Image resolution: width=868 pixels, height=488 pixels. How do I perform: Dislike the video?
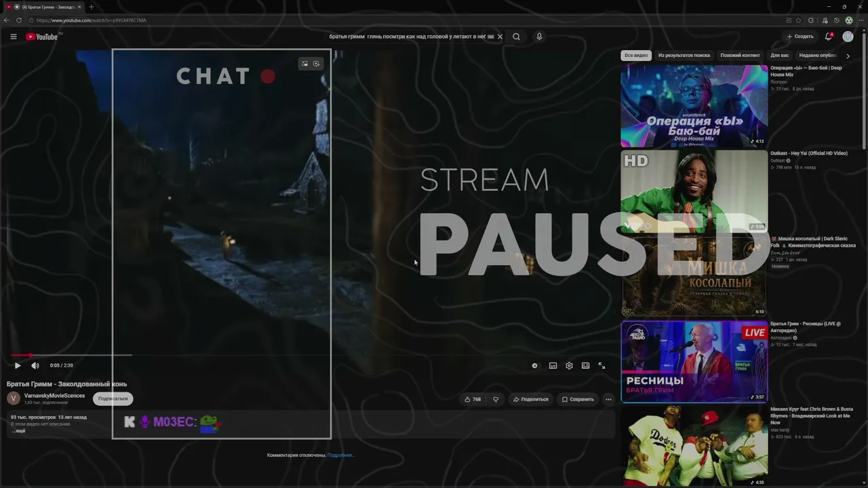(x=496, y=399)
